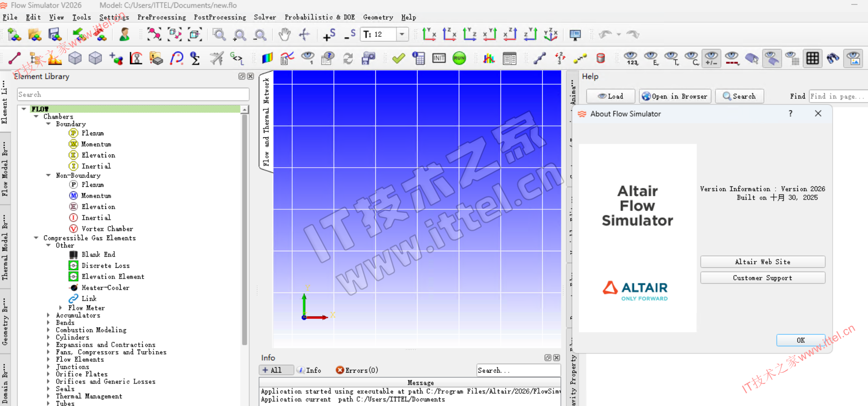This screenshot has height=406, width=868.
Task: Click the green checkmark validate icon
Action: tap(398, 58)
